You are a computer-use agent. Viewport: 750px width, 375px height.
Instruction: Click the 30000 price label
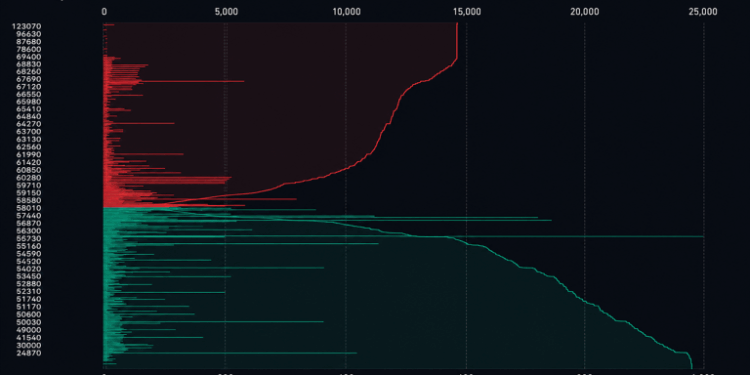[28, 345]
